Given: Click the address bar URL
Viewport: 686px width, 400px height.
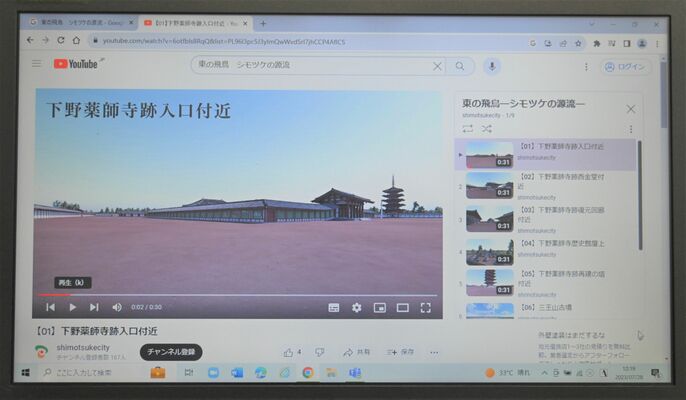Looking at the screenshot, I should 224,42.
